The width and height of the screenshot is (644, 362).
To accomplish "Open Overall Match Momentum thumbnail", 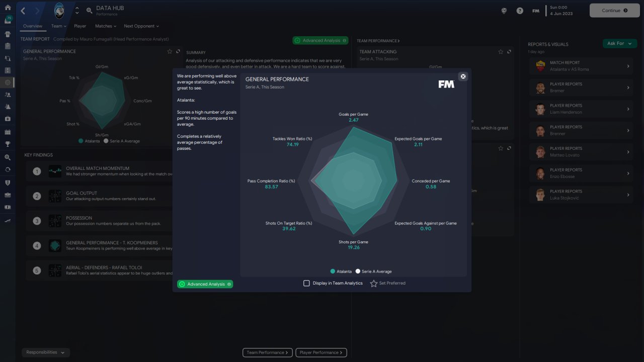I will [55, 171].
